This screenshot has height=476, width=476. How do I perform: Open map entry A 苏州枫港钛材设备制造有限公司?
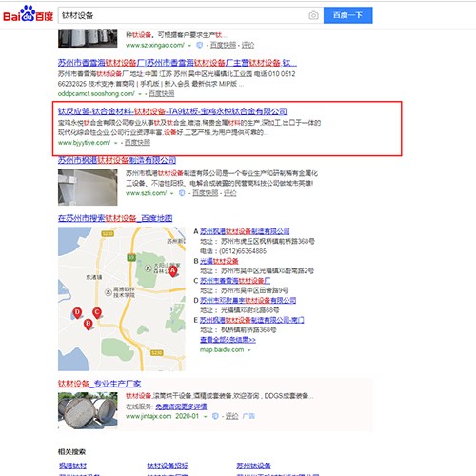[245, 231]
